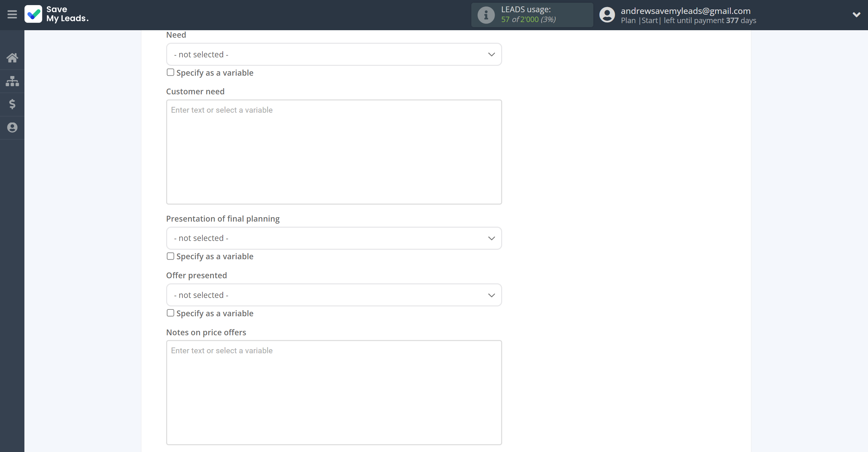Enable Specify as a variable for Presentation

point(170,256)
